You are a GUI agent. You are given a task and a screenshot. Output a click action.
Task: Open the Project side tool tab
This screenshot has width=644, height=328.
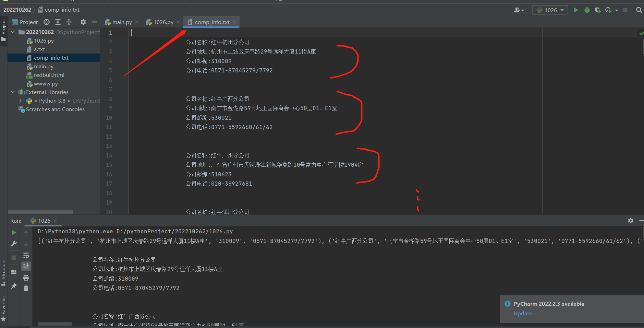pos(3,30)
